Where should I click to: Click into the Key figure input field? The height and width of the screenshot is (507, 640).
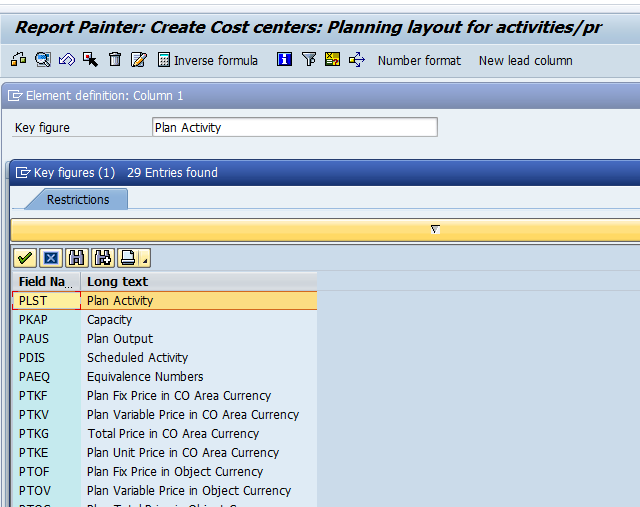(294, 127)
